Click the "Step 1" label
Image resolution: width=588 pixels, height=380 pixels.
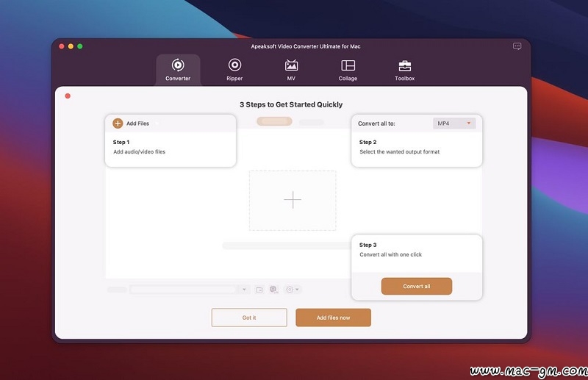(121, 142)
